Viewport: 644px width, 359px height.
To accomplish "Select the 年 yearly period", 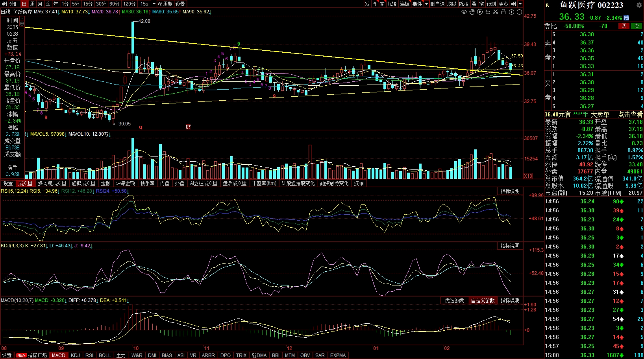I will tap(56, 4).
